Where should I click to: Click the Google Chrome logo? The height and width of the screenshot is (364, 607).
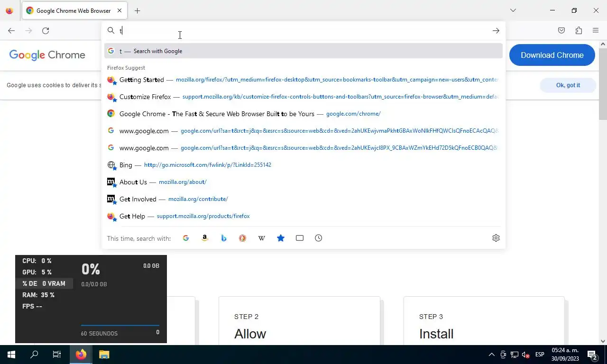47,55
